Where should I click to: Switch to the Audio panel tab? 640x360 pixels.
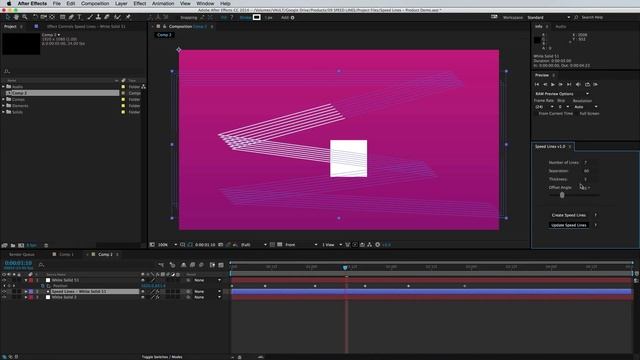[560, 27]
